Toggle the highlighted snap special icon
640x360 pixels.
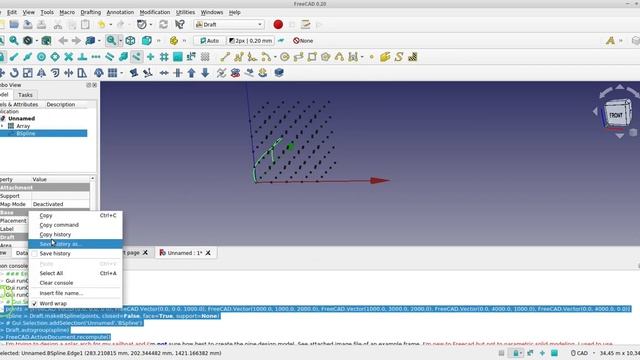click(137, 57)
